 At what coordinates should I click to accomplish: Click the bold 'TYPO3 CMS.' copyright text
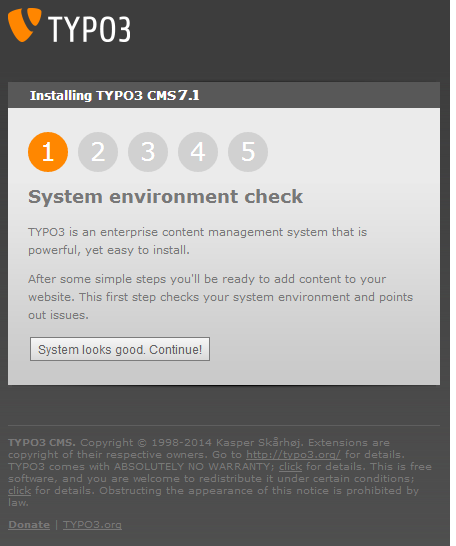click(x=42, y=443)
